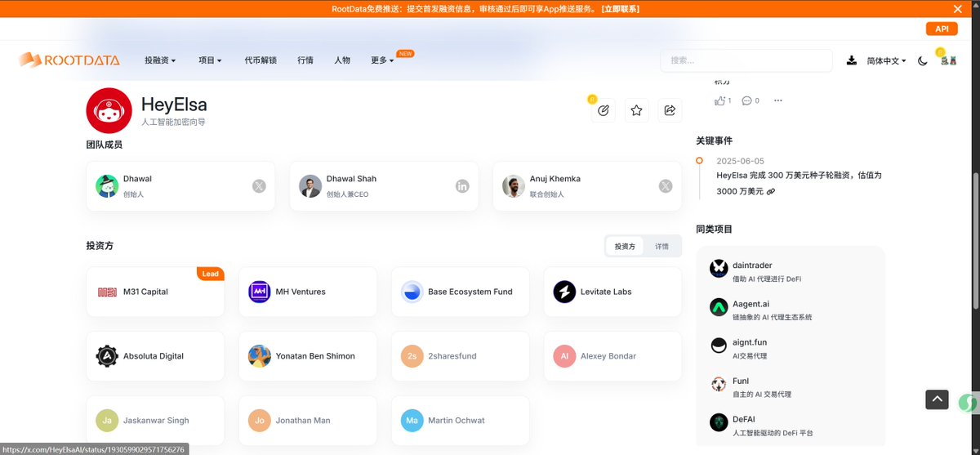This screenshot has height=455, width=980.
Task: Share HeyElsa project icon
Action: [x=670, y=110]
